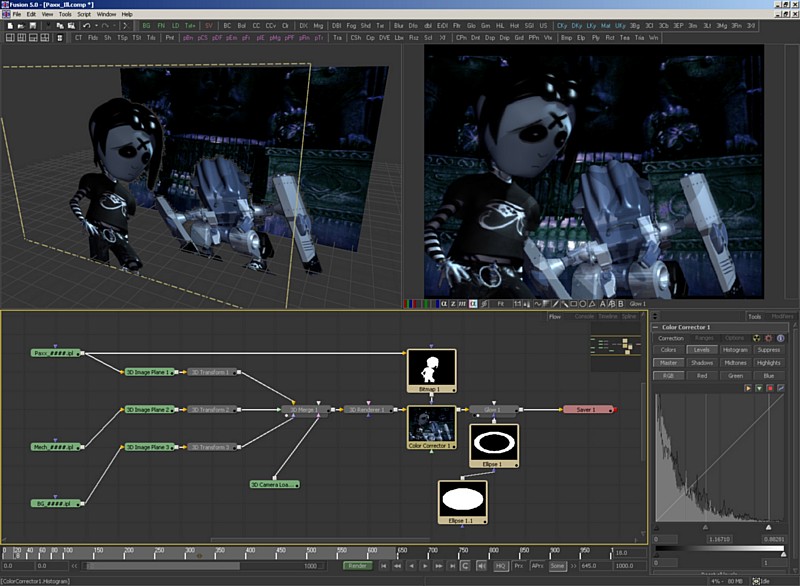Viewport: 800px width, 586px height.
Task: Toggle the Z depth channel button
Action: 453,304
